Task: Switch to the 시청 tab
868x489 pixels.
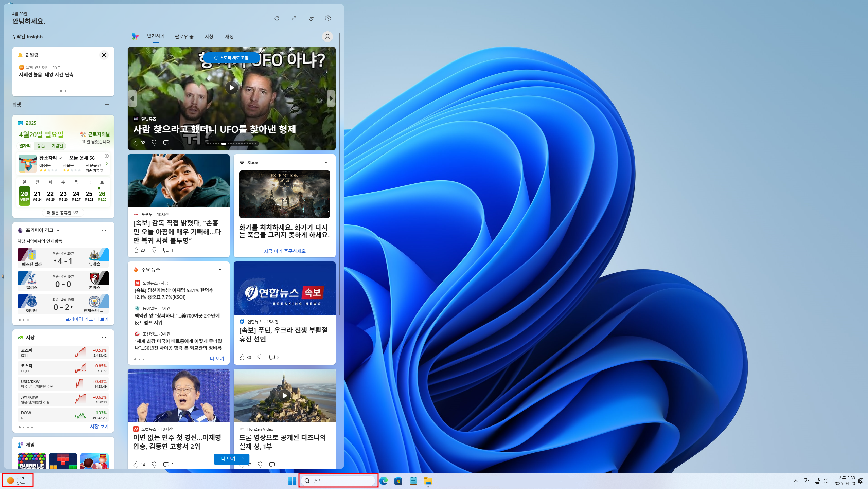Action: 209,36
